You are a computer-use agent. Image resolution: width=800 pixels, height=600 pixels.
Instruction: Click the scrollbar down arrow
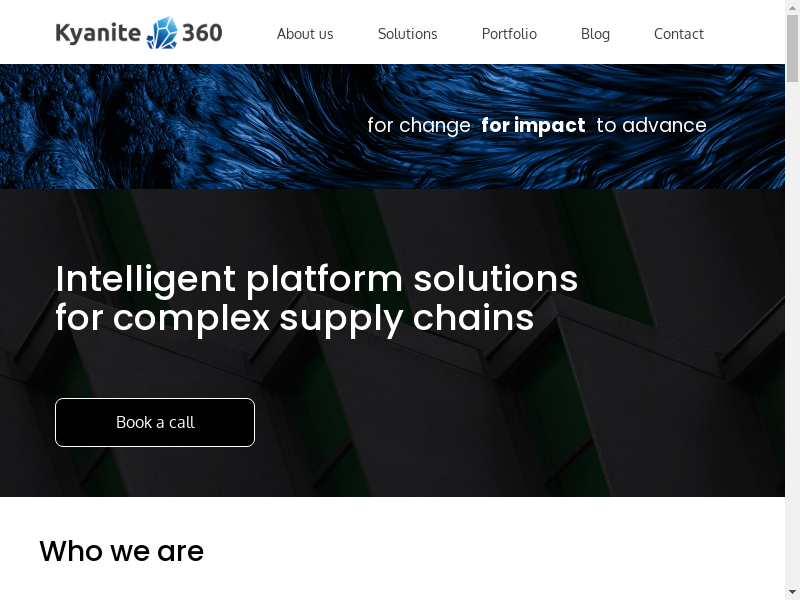pyautogui.click(x=792, y=593)
